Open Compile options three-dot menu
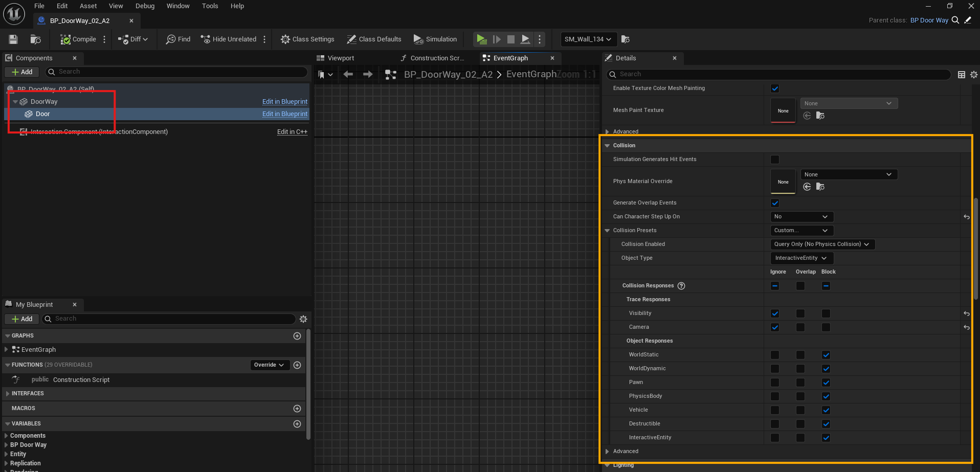The image size is (980, 472). [x=104, y=39]
